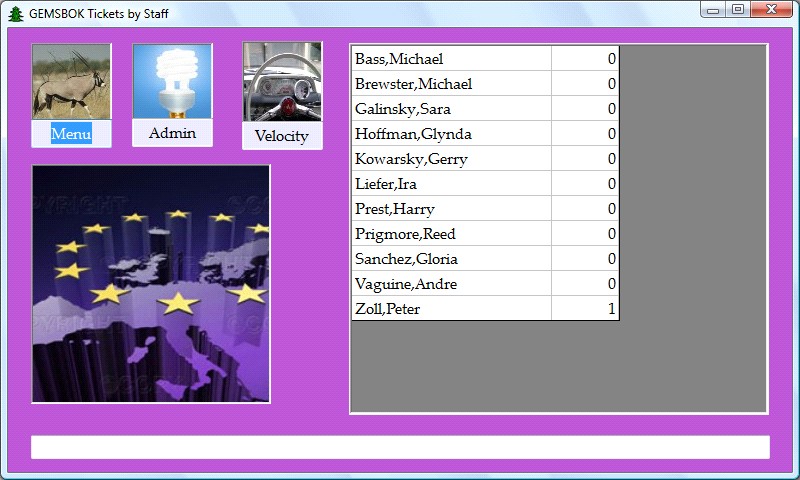Click ticket count 1 for Zoll,Peter
The image size is (800, 480).
(x=585, y=309)
